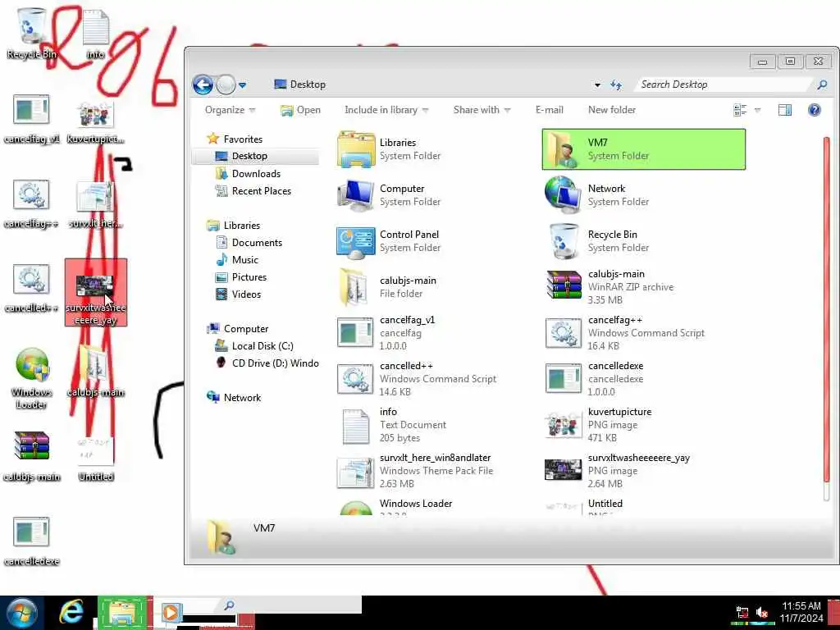Select Downloads in the navigation pane
Viewport: 840px width, 630px height.
pyautogui.click(x=248, y=174)
